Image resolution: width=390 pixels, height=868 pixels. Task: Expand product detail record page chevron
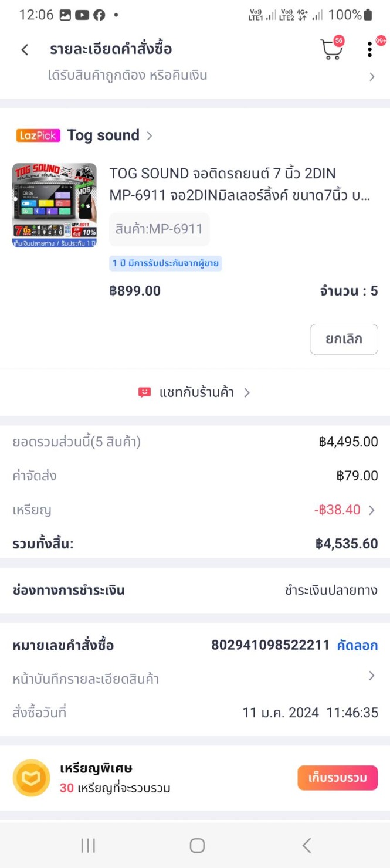click(x=371, y=676)
